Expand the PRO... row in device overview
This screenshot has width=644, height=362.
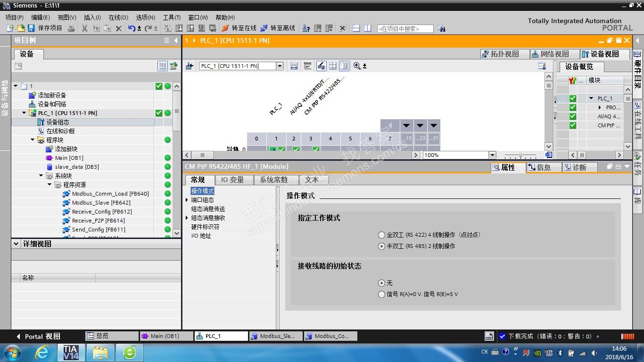(x=600, y=107)
